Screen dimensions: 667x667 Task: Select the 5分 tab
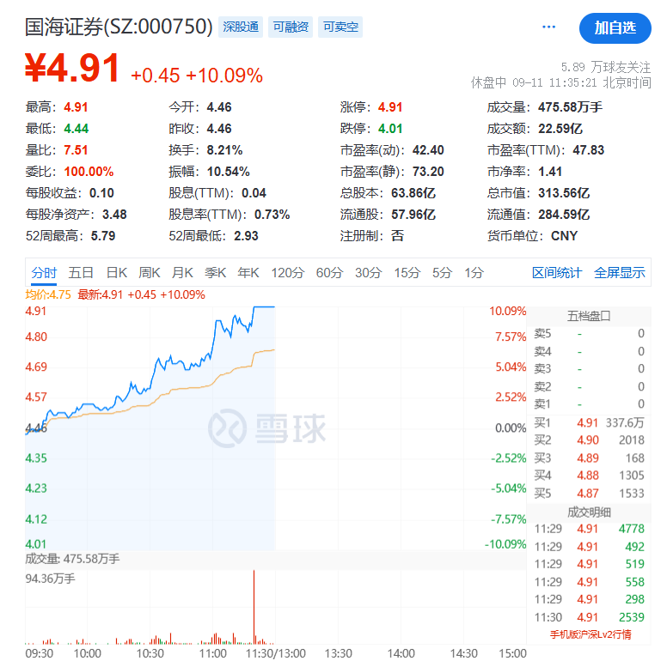pos(442,273)
